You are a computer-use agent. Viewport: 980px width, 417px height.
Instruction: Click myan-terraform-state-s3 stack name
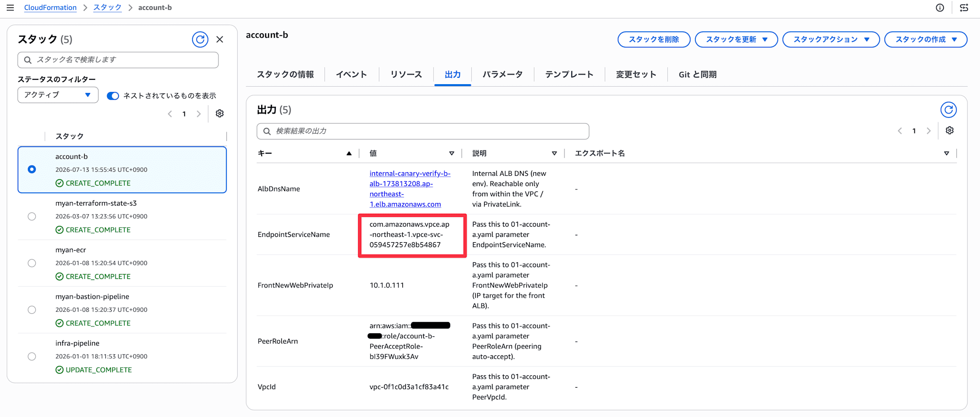pos(96,203)
